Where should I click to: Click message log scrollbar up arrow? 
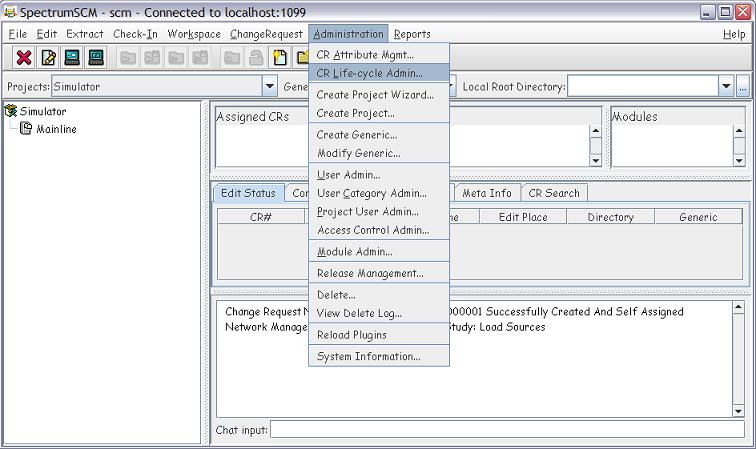tap(738, 307)
